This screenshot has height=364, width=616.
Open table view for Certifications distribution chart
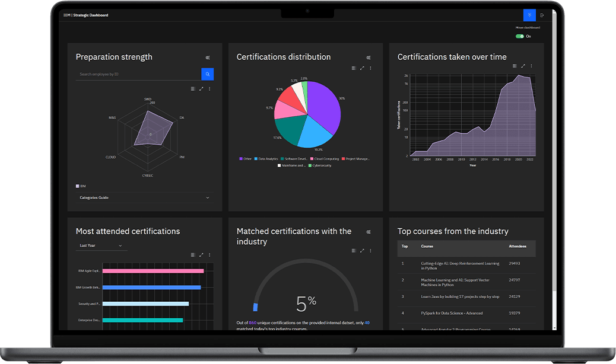tap(354, 68)
